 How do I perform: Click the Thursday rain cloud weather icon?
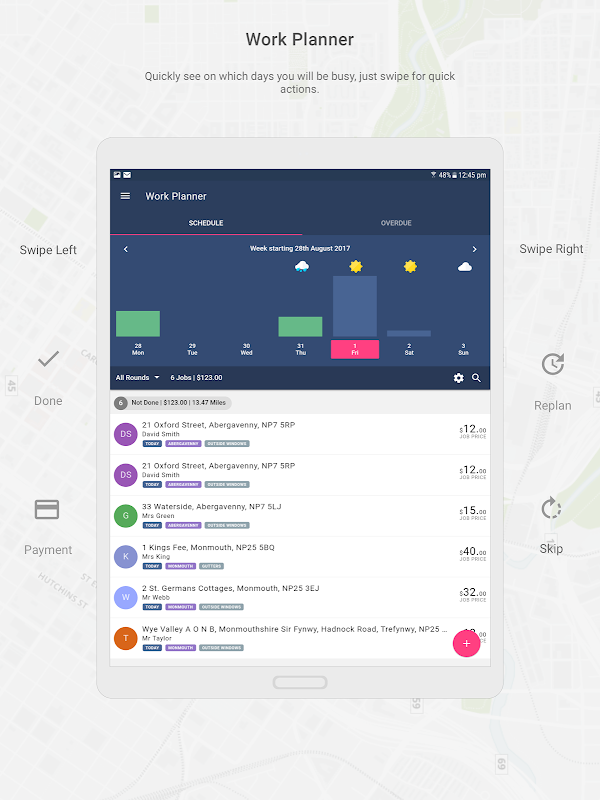[302, 266]
